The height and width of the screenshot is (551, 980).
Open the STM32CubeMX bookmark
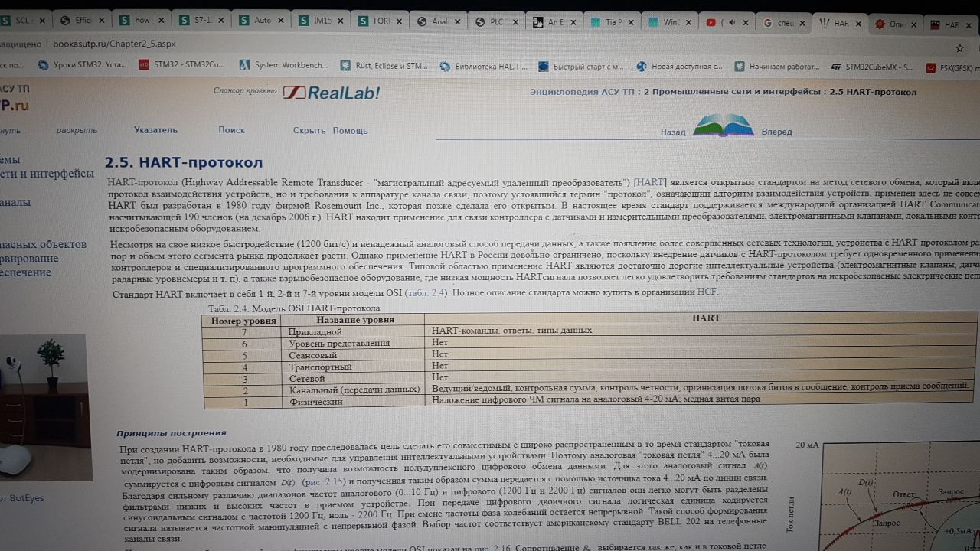tap(871, 67)
